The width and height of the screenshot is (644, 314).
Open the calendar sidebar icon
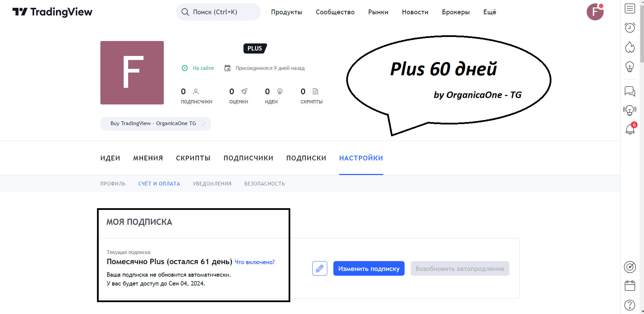coord(630,286)
